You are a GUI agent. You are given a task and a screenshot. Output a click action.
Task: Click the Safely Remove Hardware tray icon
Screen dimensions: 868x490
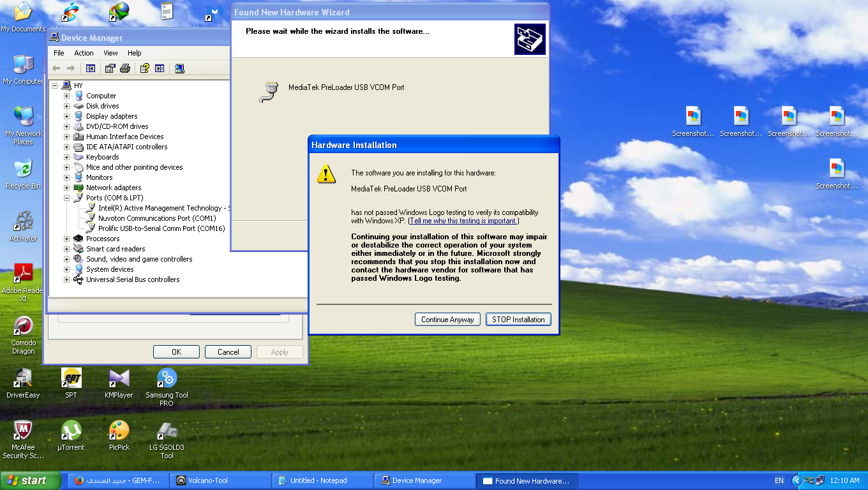point(809,480)
